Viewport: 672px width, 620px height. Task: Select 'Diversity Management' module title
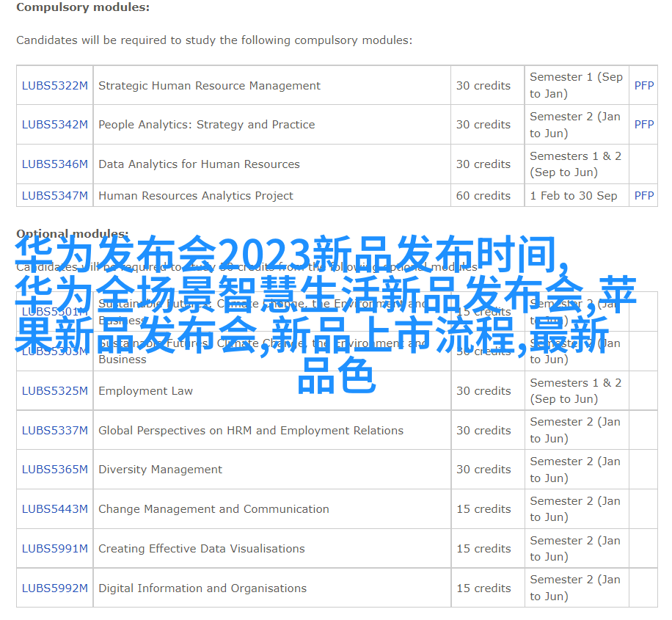tap(160, 470)
